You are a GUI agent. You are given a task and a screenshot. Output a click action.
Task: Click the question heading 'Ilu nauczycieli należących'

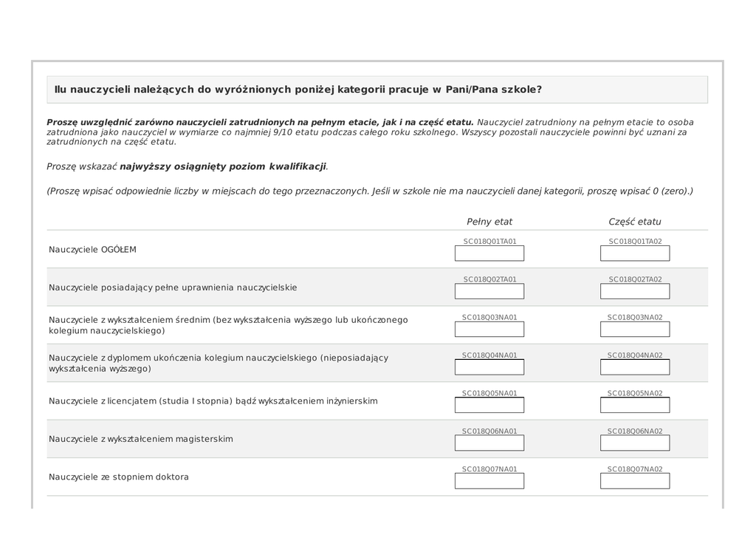point(298,89)
